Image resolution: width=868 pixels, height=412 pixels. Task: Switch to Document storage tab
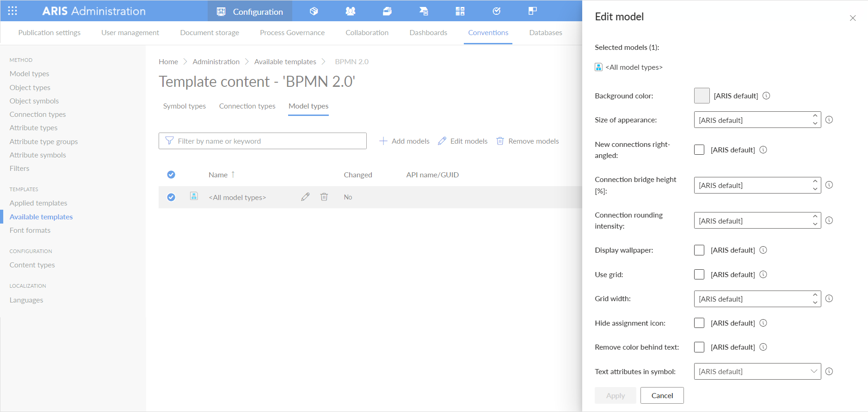[209, 32]
